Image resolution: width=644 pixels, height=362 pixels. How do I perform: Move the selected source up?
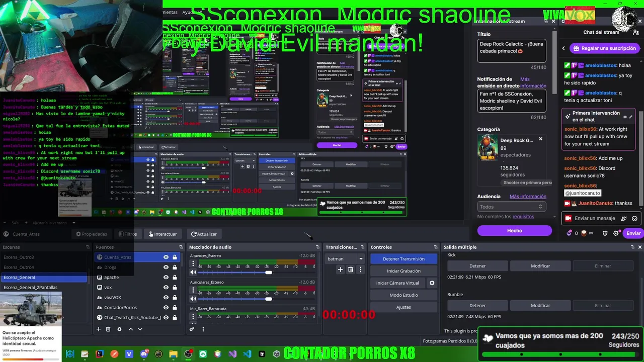click(131, 329)
